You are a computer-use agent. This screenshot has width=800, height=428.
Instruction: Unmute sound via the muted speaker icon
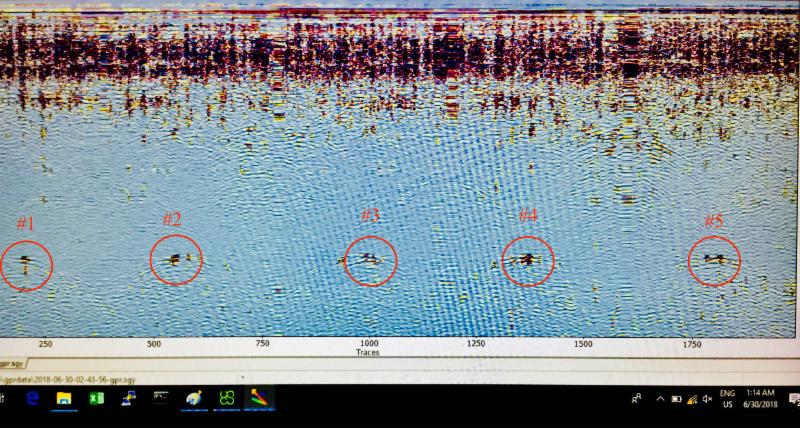pos(707,399)
